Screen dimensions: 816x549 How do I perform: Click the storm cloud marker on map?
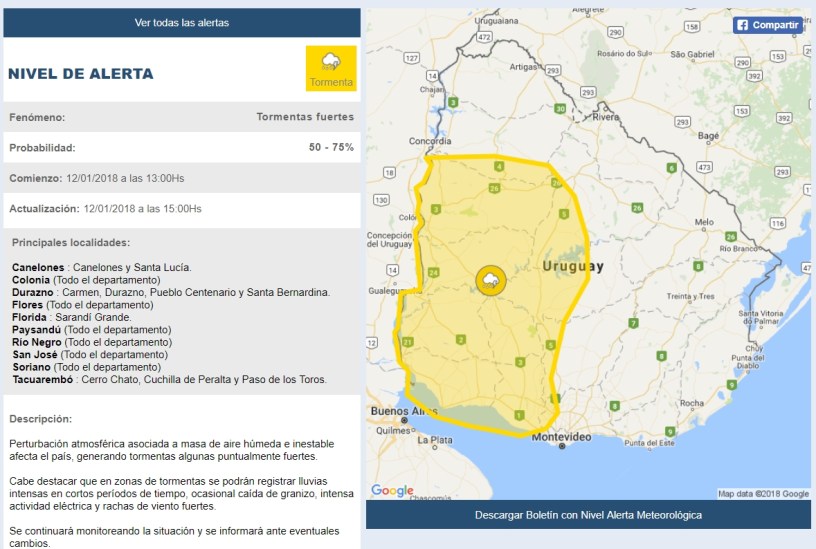pyautogui.click(x=490, y=280)
